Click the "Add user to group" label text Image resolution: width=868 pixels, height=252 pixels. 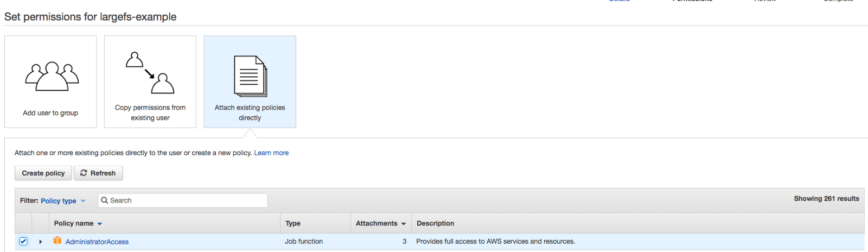point(50,113)
